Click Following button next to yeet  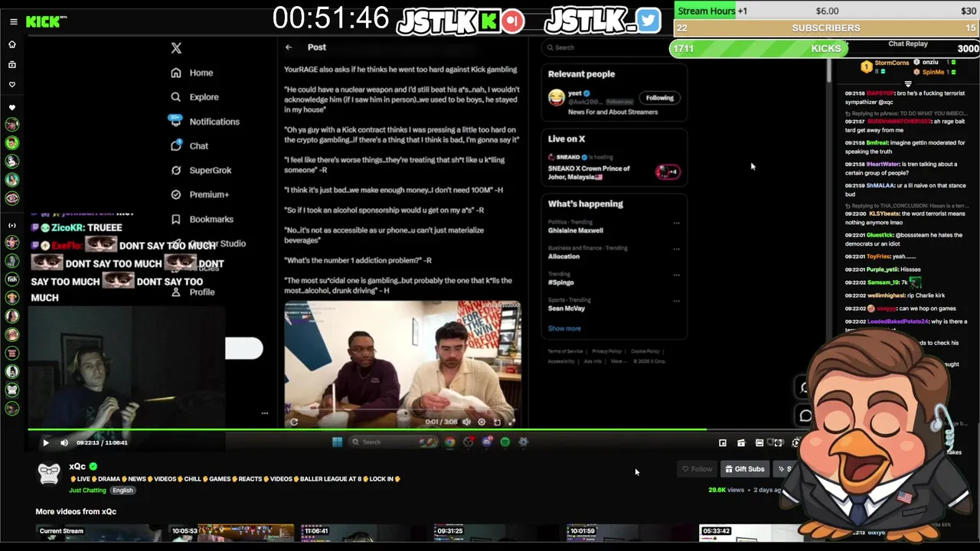click(x=659, y=98)
